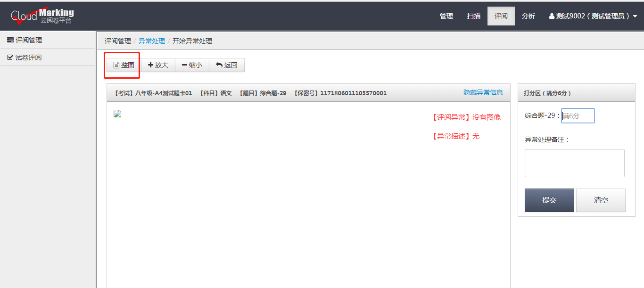
Task: Click the user profile icon for 测试9002
Action: click(x=552, y=16)
